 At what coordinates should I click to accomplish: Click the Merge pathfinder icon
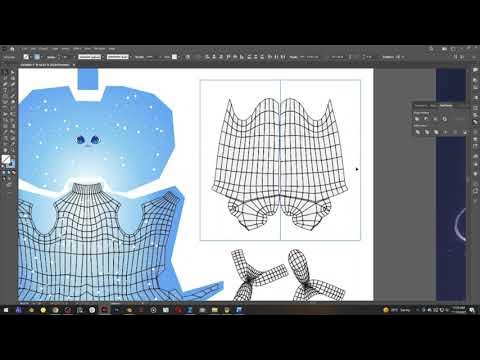(436, 132)
